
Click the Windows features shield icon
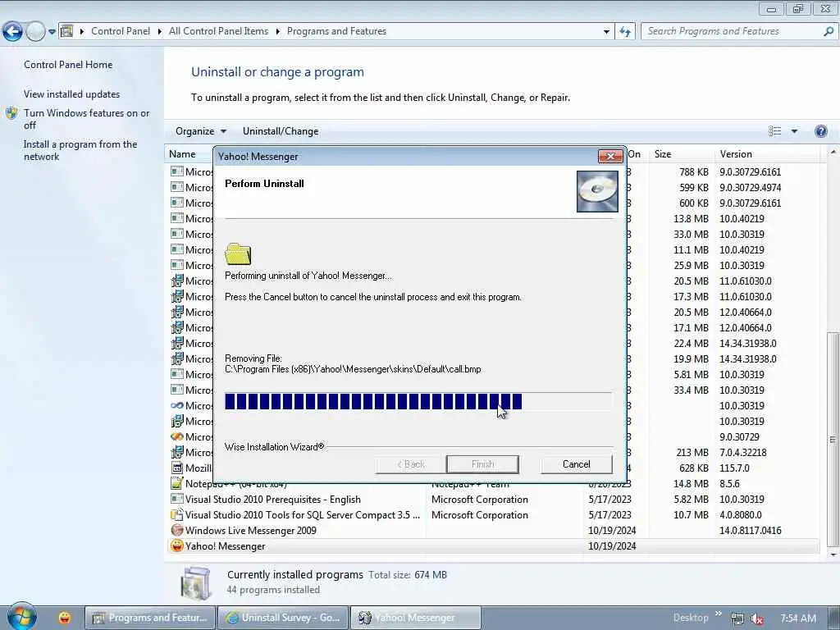tap(11, 113)
